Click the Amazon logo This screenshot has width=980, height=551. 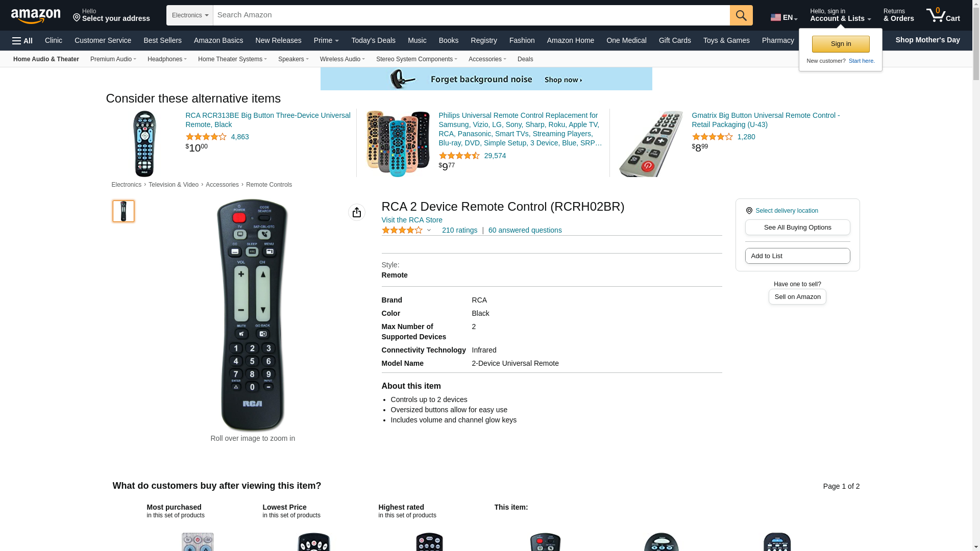36,16
